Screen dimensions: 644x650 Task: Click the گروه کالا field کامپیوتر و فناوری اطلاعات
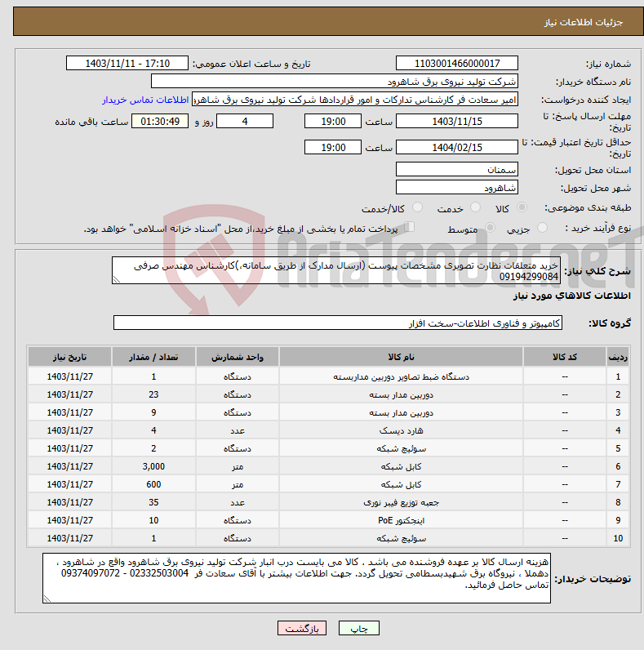[x=338, y=323]
